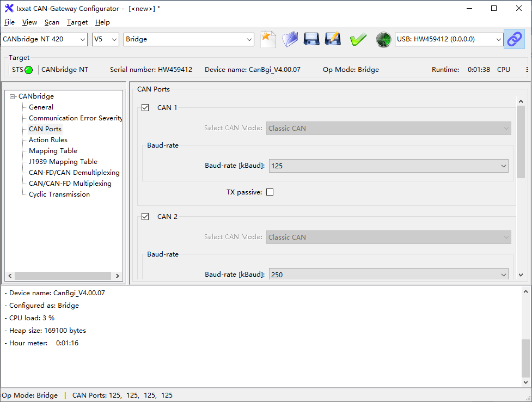The image size is (532, 402).
Task: Open the CANbridge NT 420 device dropdown
Action: (44, 39)
